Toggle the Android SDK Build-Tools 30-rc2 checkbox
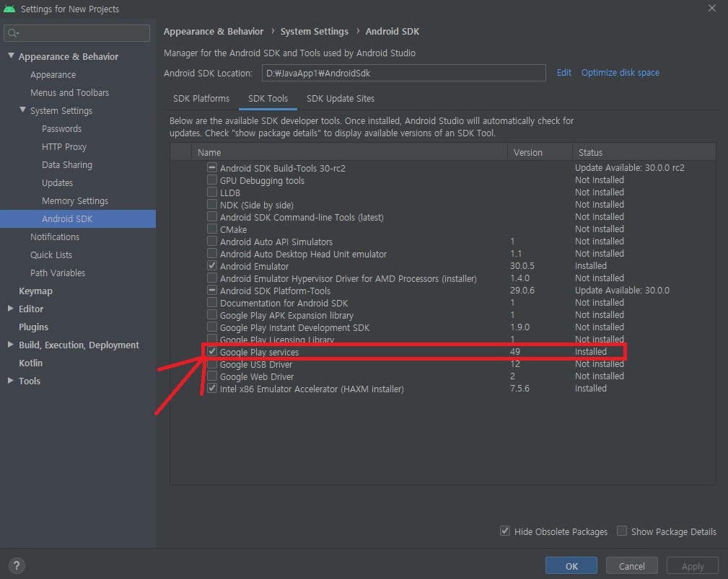Viewport: 728px width, 579px height. coord(211,167)
